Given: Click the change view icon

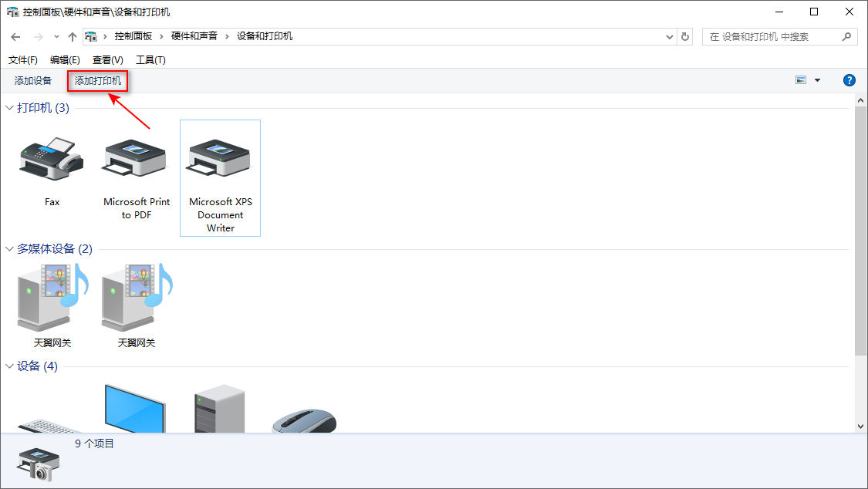Looking at the screenshot, I should (800, 80).
